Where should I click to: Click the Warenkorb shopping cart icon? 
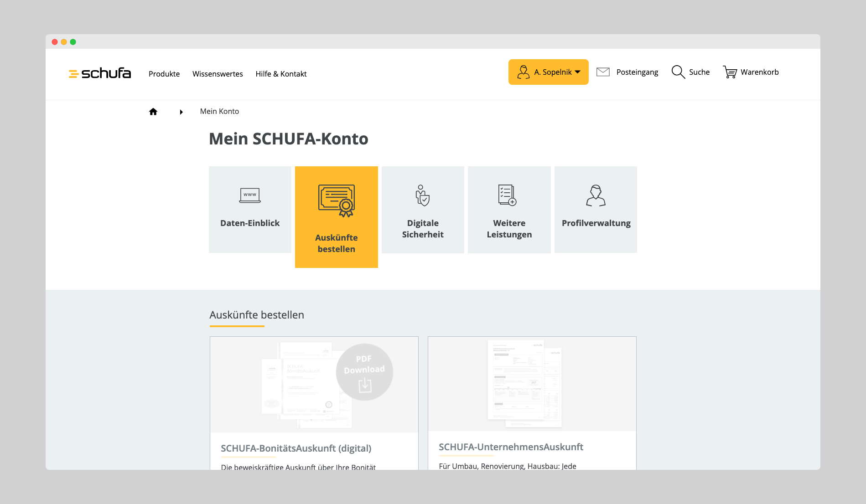(730, 72)
